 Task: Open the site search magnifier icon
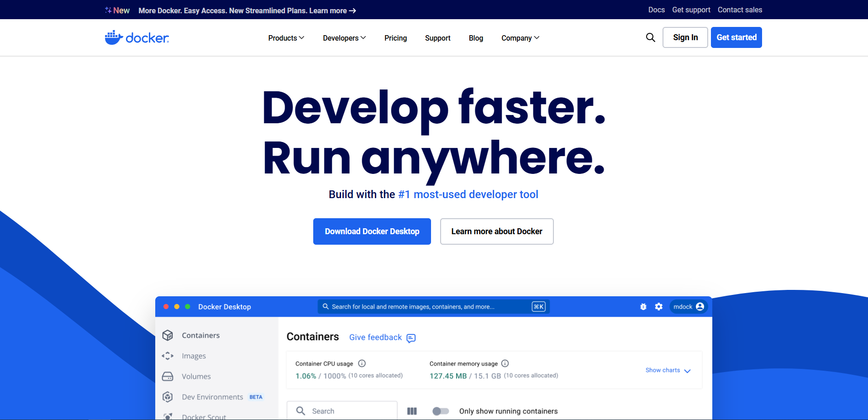pos(651,37)
